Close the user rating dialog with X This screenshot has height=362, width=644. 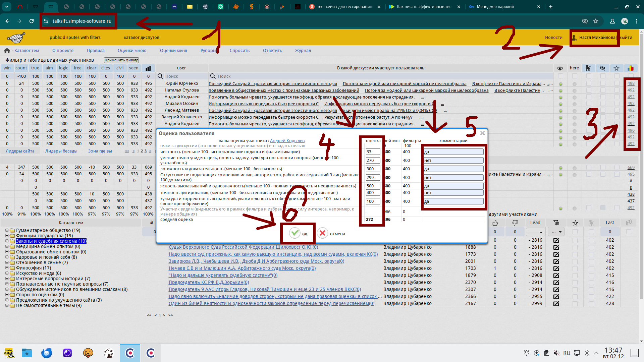482,133
